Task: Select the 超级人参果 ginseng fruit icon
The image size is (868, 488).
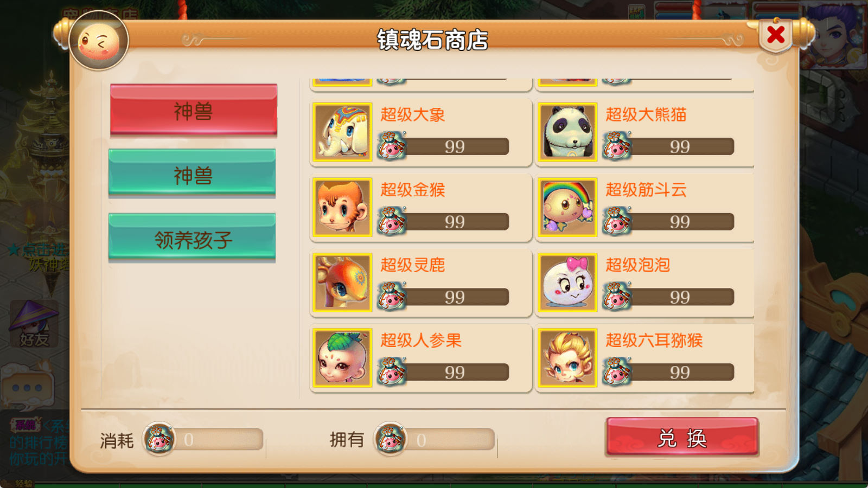Action: coord(342,358)
